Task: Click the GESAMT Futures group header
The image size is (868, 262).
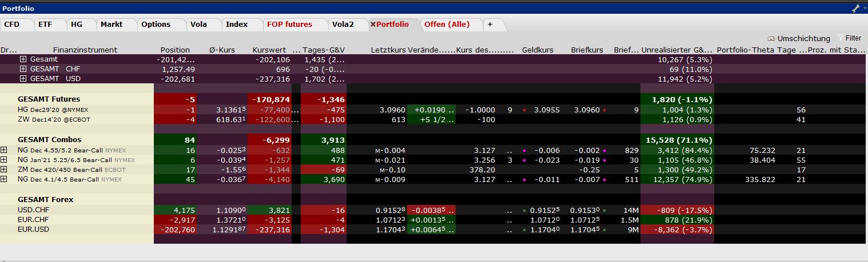Action: tap(49, 99)
